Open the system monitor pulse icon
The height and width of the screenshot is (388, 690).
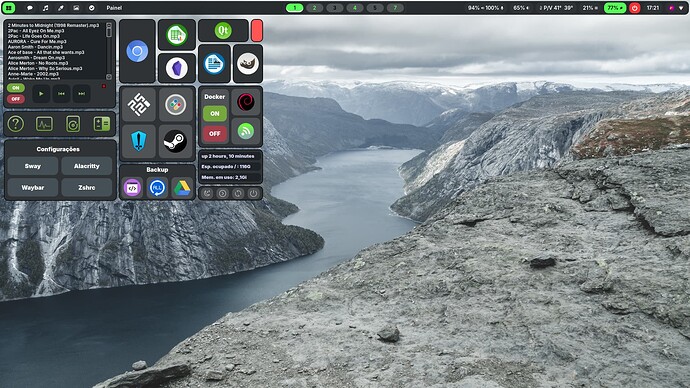(x=44, y=124)
